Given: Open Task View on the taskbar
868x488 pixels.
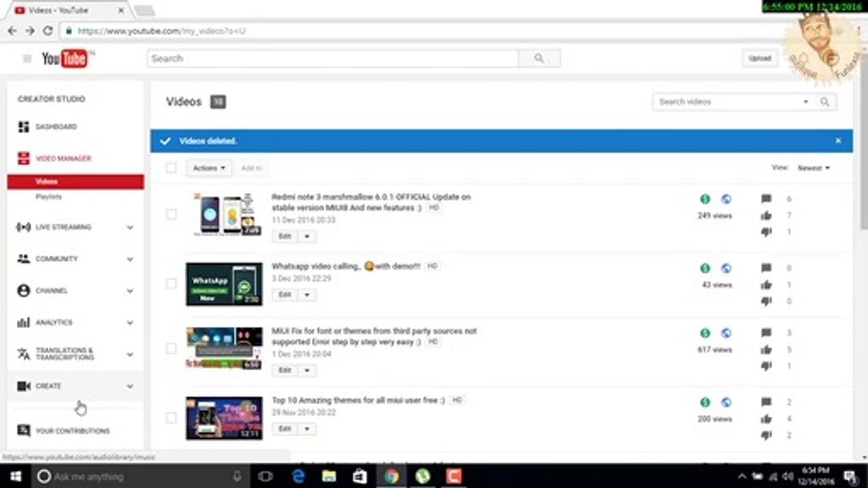Looking at the screenshot, I should 265,476.
